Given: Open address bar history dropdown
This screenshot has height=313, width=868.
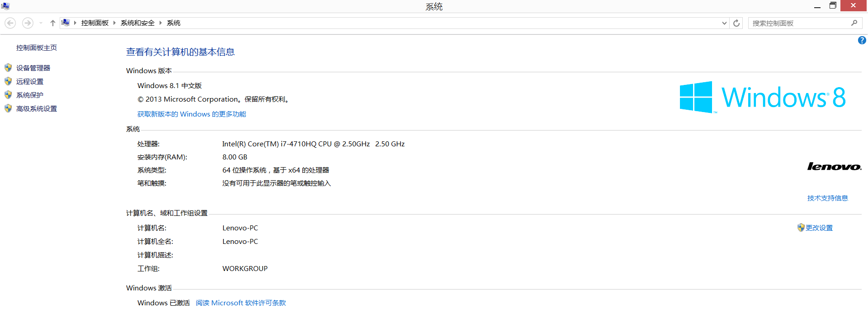Looking at the screenshot, I should [724, 23].
